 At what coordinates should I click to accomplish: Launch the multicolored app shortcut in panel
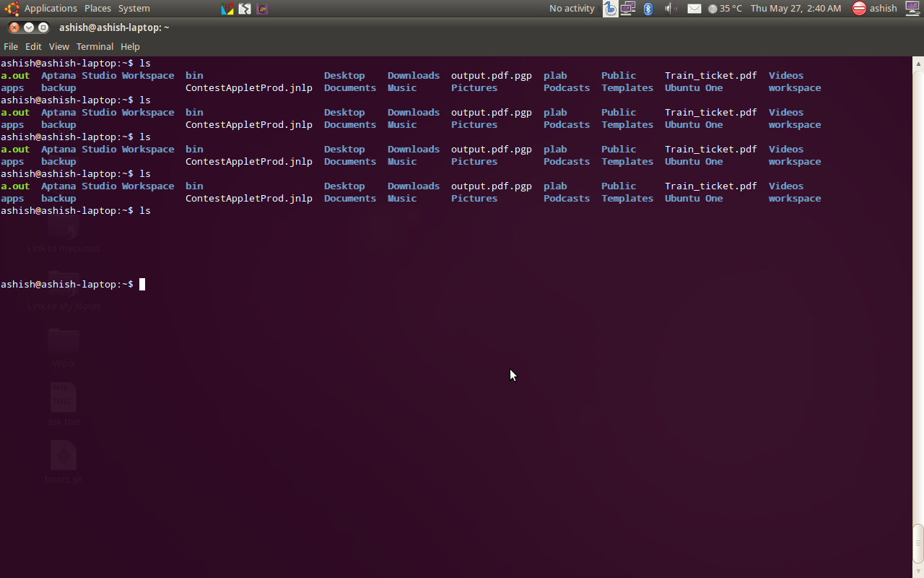pos(227,9)
